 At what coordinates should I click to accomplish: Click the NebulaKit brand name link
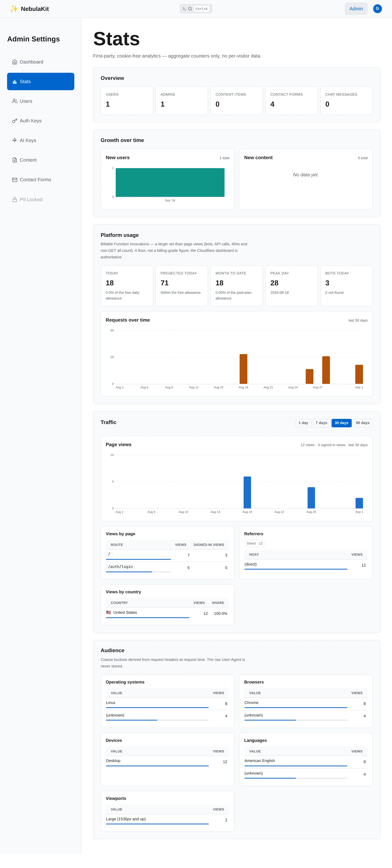35,9
